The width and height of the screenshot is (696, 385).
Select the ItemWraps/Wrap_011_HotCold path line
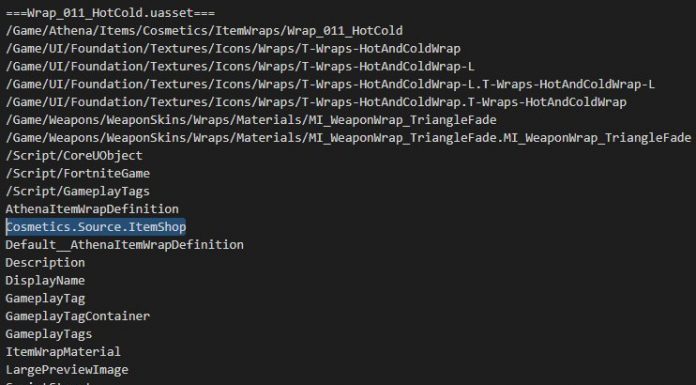pyautogui.click(x=204, y=31)
